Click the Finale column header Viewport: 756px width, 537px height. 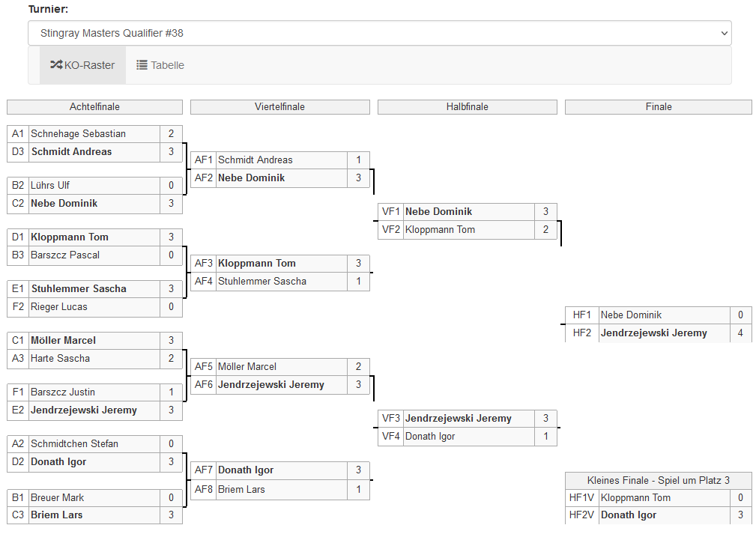point(658,107)
